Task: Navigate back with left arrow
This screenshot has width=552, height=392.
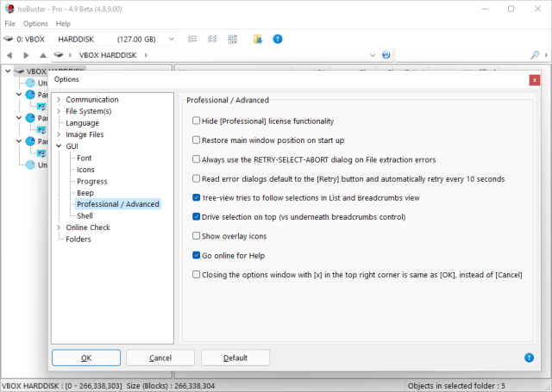Action: pos(9,55)
